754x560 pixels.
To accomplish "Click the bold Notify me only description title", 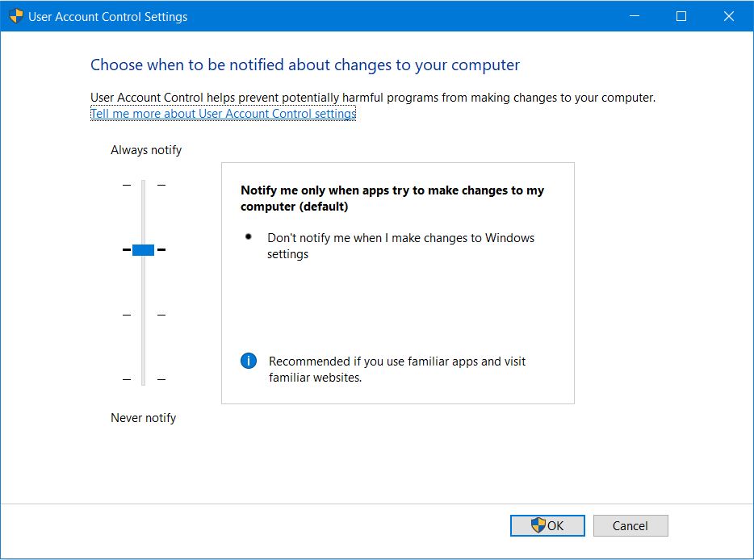I will tap(392, 198).
